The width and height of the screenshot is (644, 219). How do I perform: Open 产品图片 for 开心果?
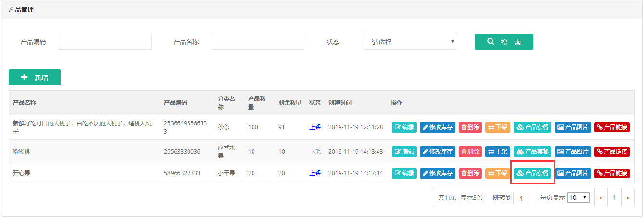click(573, 173)
